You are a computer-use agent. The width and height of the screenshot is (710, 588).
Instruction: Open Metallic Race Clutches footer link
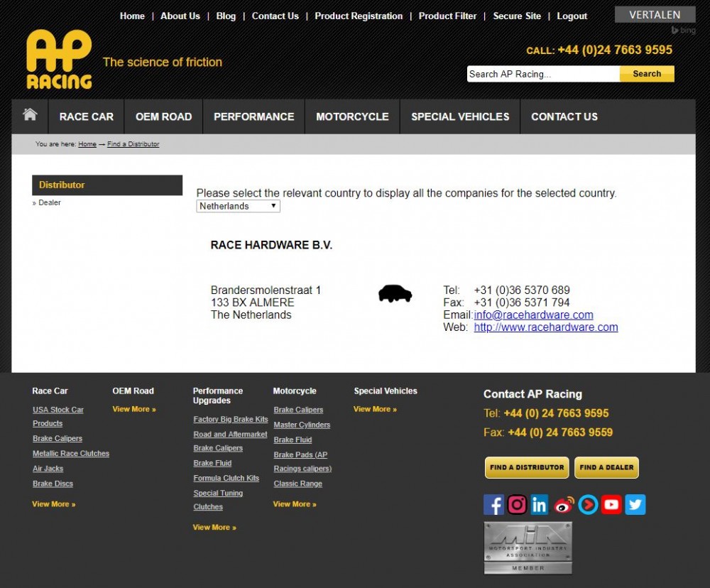[70, 454]
